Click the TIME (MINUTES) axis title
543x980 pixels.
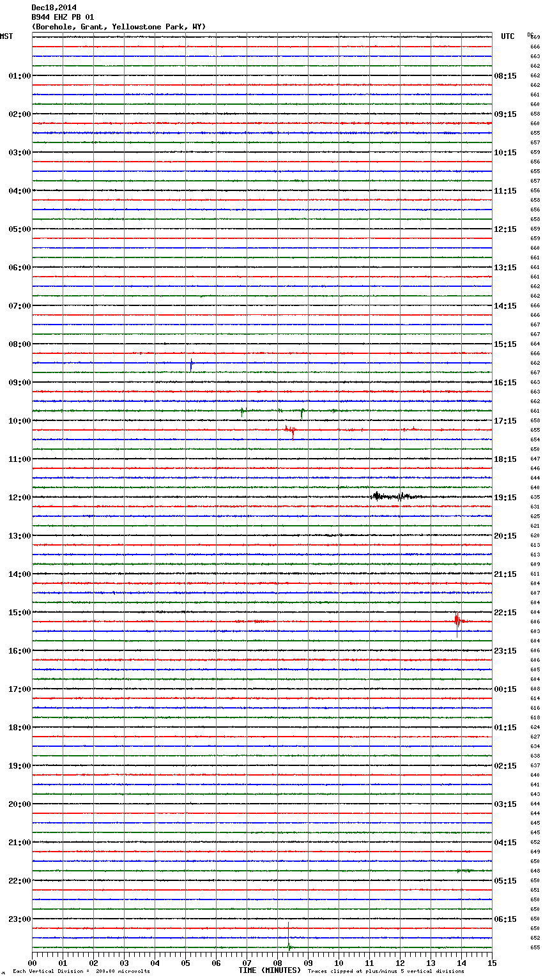click(x=270, y=970)
